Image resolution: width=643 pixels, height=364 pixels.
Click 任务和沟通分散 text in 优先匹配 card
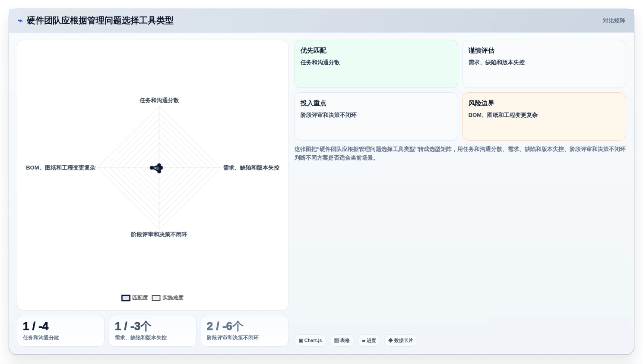tap(320, 63)
